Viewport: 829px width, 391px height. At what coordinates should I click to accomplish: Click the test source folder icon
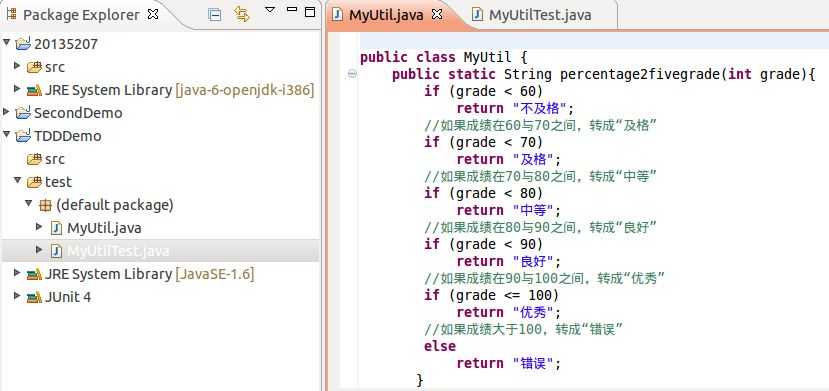tap(34, 182)
